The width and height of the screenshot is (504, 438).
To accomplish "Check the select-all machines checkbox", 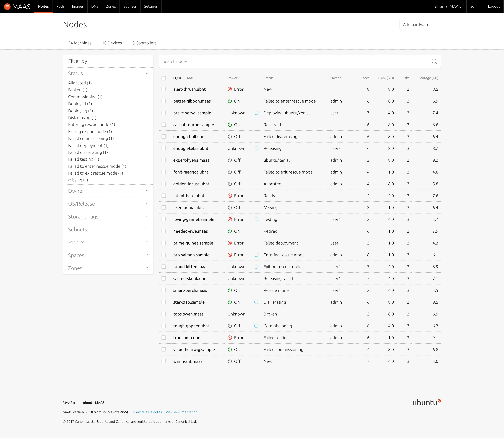I will [x=164, y=78].
